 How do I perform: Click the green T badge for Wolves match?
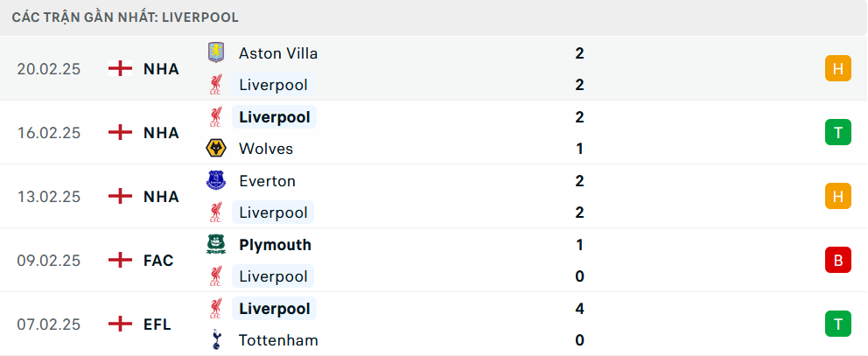837,132
